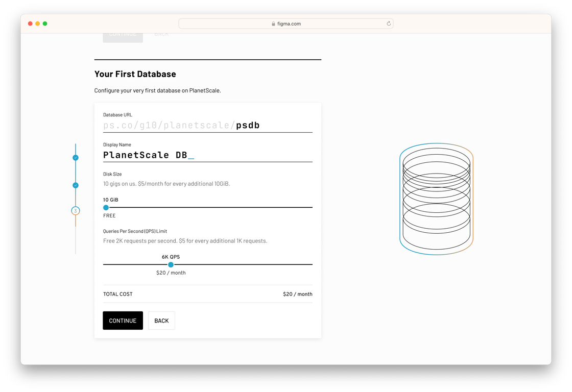This screenshot has height=392, width=572.
Task: Click the step 3 progress indicator
Action: point(76,211)
